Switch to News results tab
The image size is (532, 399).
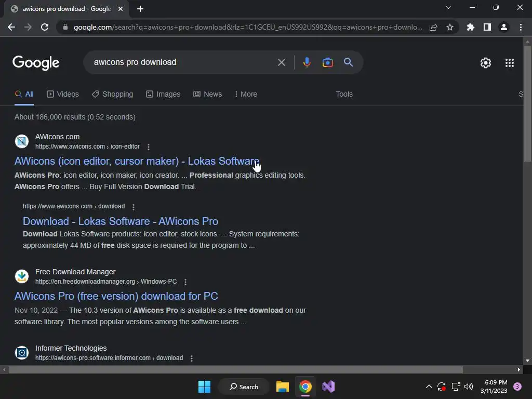point(208,95)
